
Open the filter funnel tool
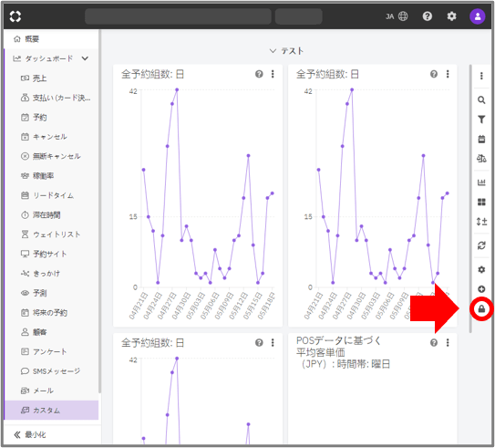tap(481, 120)
